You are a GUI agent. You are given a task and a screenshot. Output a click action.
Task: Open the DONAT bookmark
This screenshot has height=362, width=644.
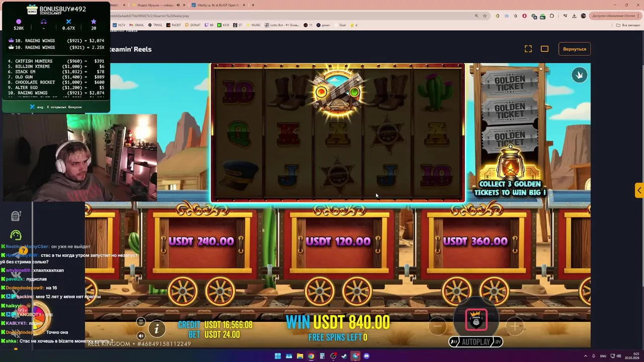[x=193, y=25]
